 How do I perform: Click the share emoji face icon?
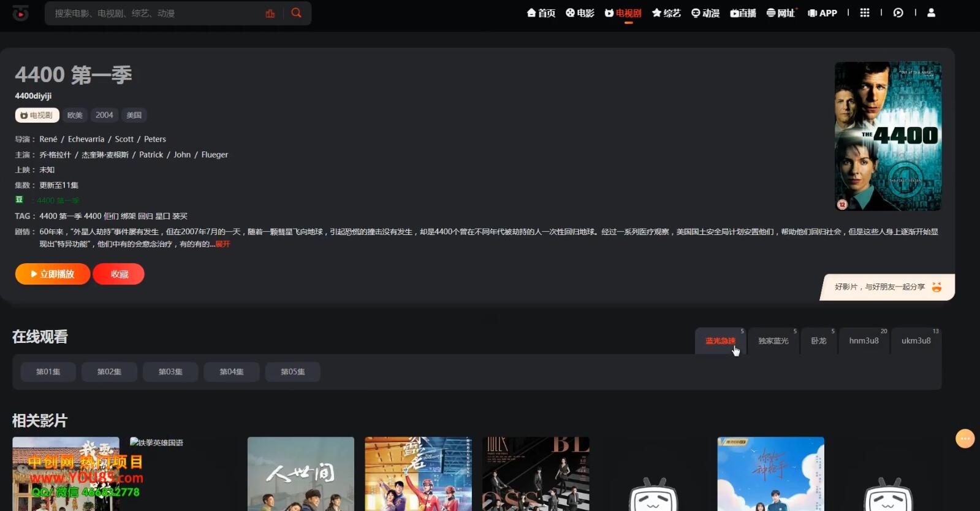[936, 287]
